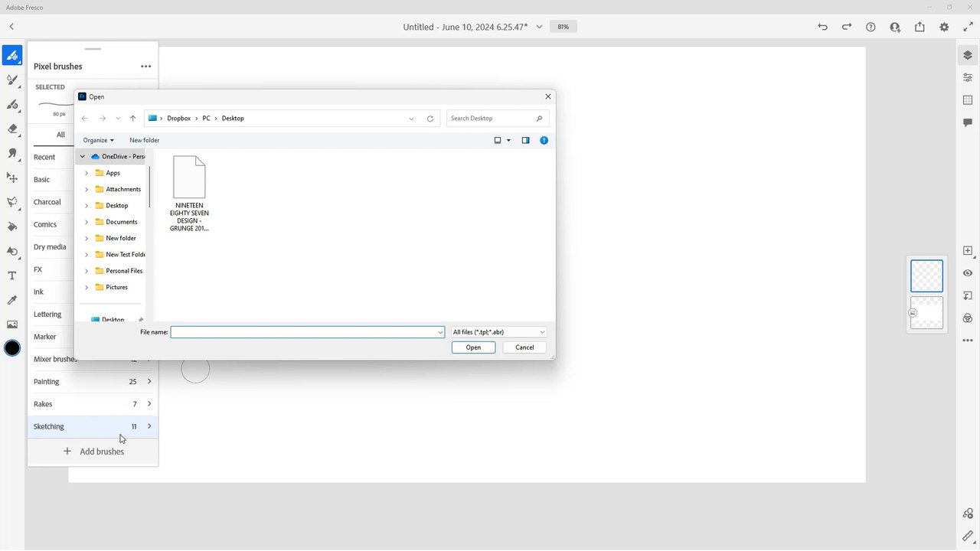Select the Shapes tool
This screenshot has width=980, height=551.
click(12, 251)
